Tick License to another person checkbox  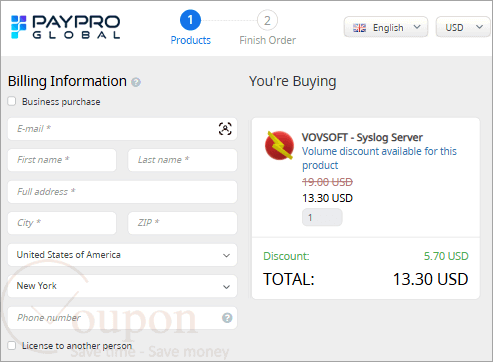click(12, 346)
